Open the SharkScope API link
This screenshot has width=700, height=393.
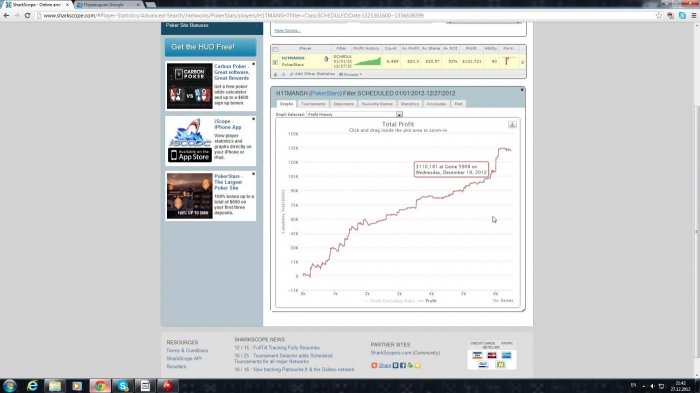(x=184, y=359)
